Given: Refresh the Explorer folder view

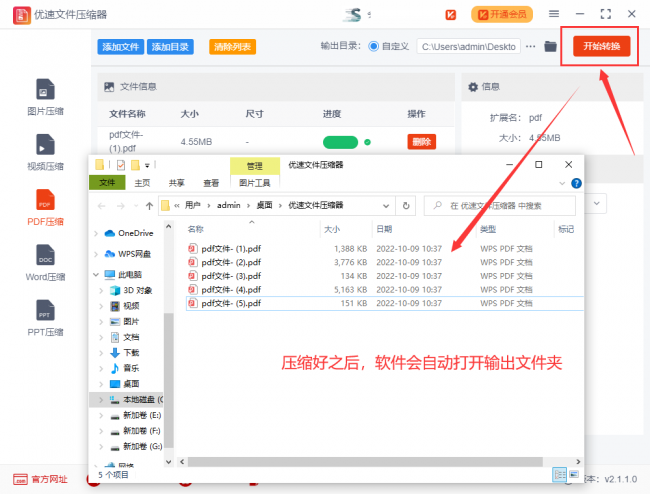Looking at the screenshot, I should 406,206.
